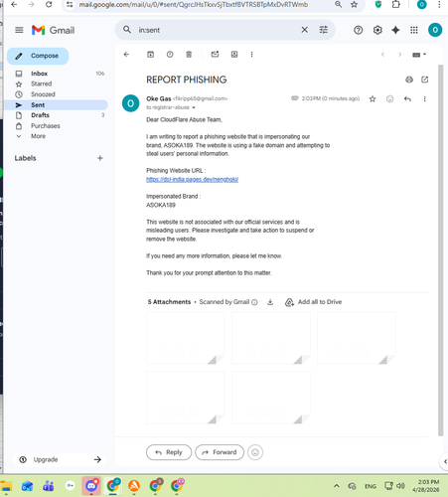Click the sender name Oke Gas
The height and width of the screenshot is (497, 448).
tap(159, 98)
